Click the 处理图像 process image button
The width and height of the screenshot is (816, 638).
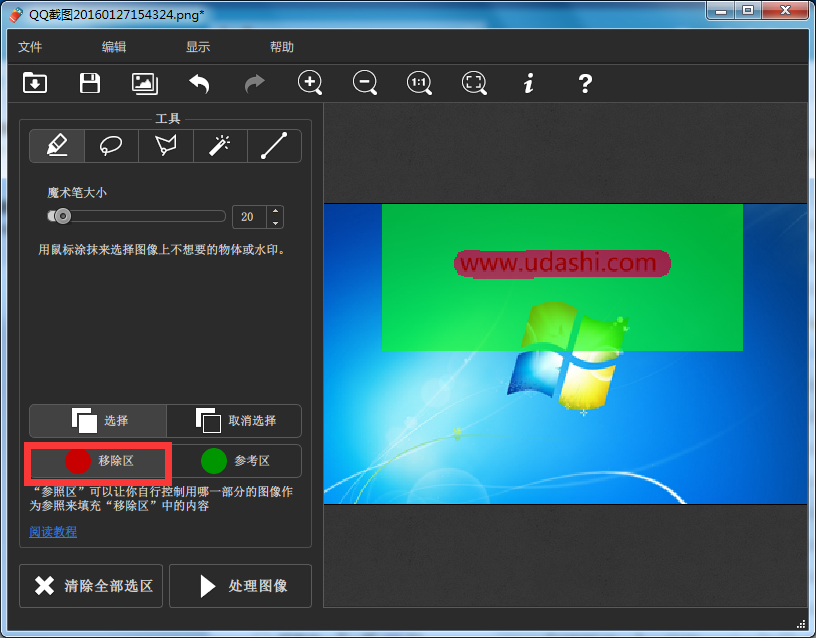[x=240, y=586]
